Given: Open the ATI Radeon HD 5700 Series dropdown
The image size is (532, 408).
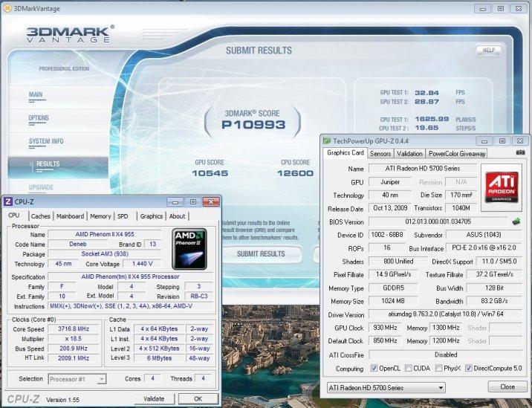Looking at the screenshot, I should coord(386,388).
